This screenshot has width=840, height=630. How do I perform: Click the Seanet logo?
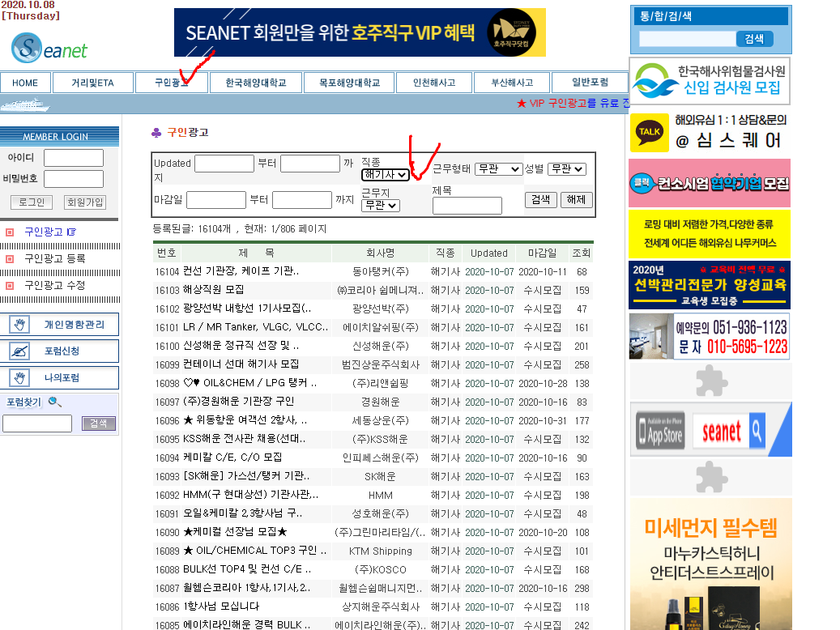49,49
